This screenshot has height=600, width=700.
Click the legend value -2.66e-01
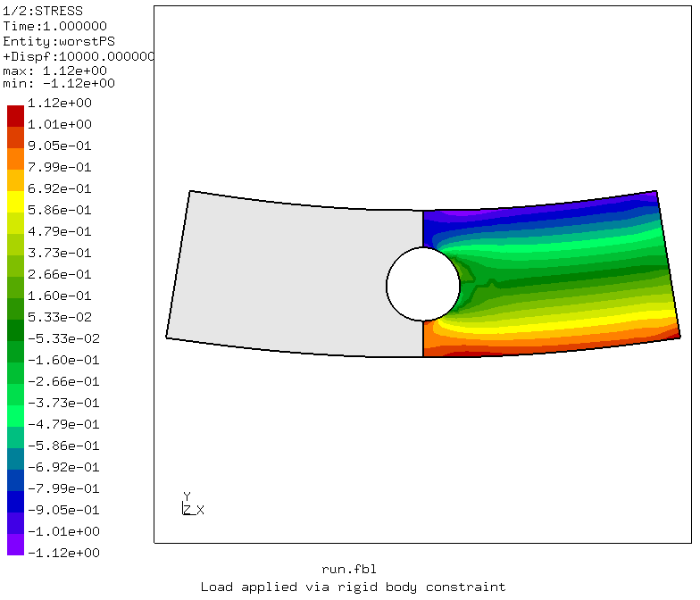pos(63,381)
